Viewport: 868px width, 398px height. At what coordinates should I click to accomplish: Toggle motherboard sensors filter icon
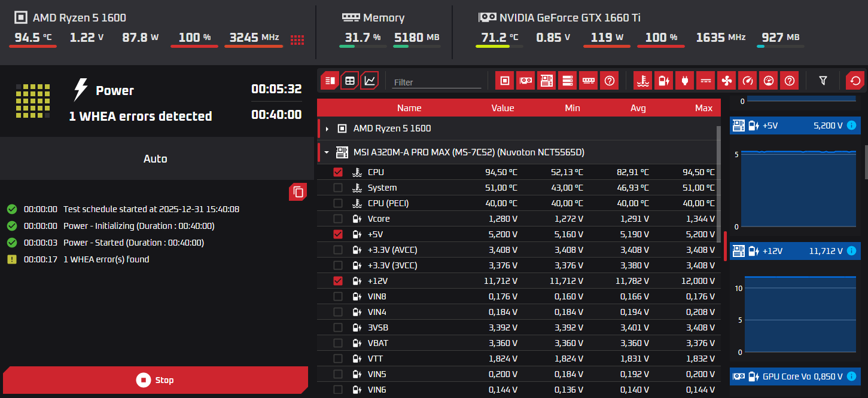click(547, 80)
